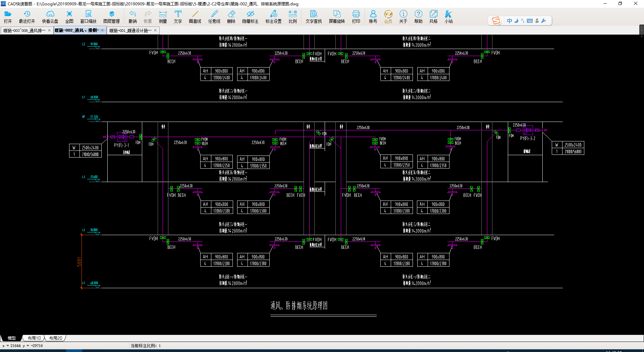
Task: Open the 最近打开 recent files list
Action: [x=27, y=16]
